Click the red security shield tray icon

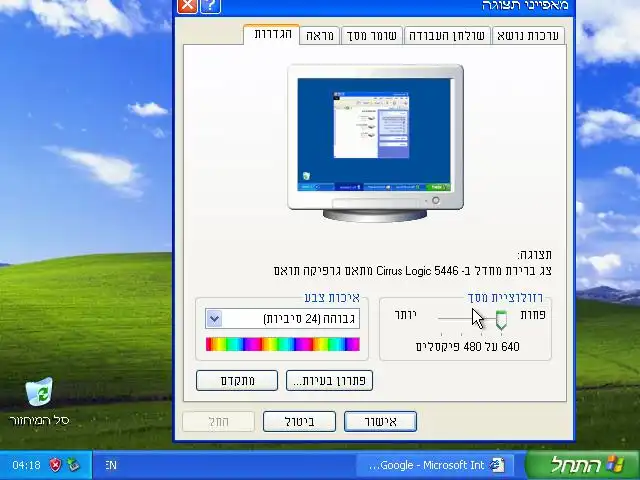[x=56, y=464]
